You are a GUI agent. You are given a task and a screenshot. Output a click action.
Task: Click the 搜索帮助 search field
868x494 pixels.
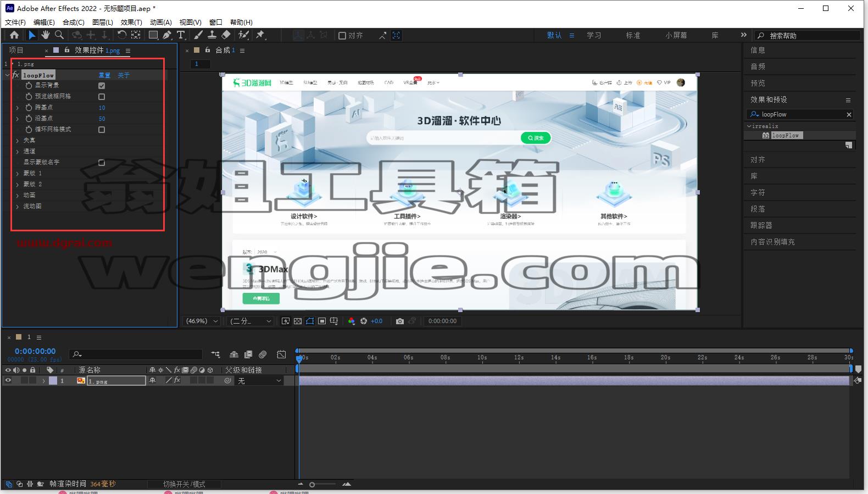pyautogui.click(x=808, y=36)
